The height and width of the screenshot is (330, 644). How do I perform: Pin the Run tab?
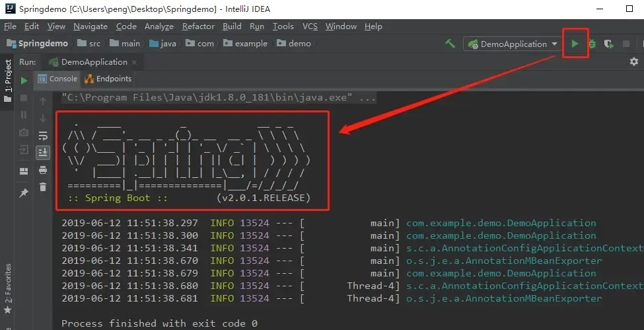pos(24,193)
